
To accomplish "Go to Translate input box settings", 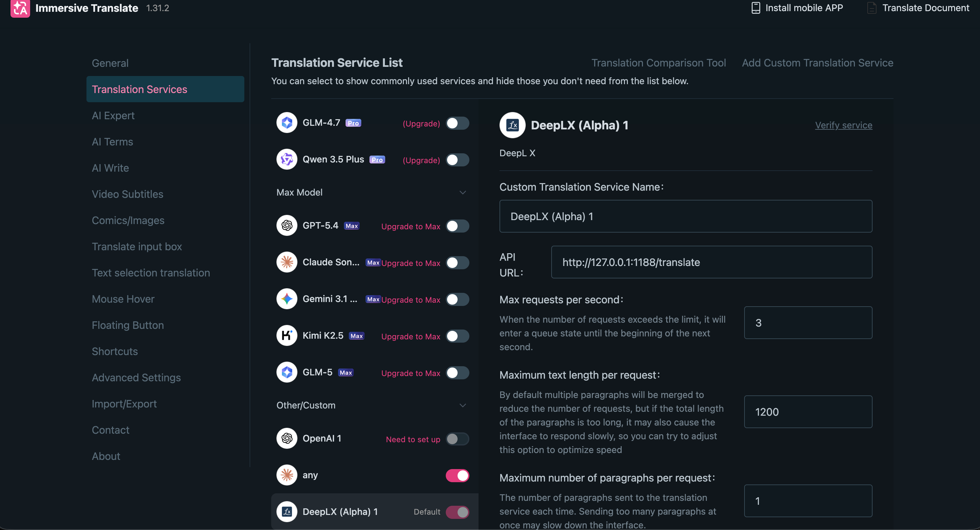I will click(165, 247).
